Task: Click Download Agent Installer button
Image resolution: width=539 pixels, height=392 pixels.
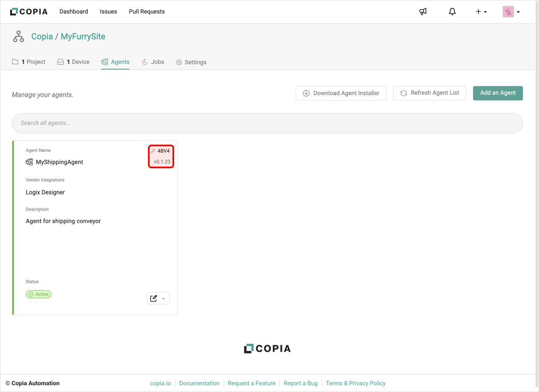Action: pyautogui.click(x=341, y=93)
